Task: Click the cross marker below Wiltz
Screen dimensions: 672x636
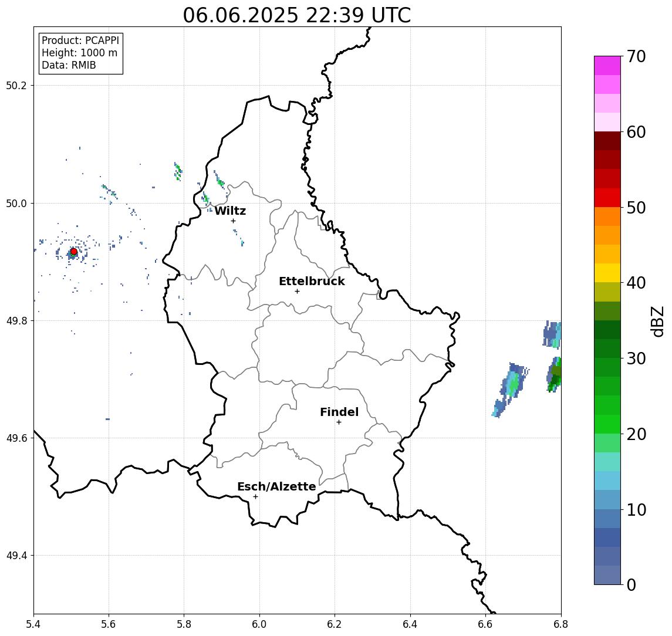Action: point(233,221)
